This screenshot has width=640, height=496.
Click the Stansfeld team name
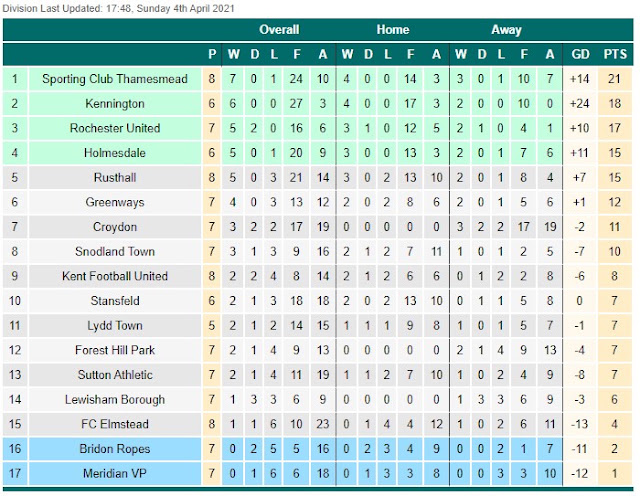pyautogui.click(x=115, y=301)
